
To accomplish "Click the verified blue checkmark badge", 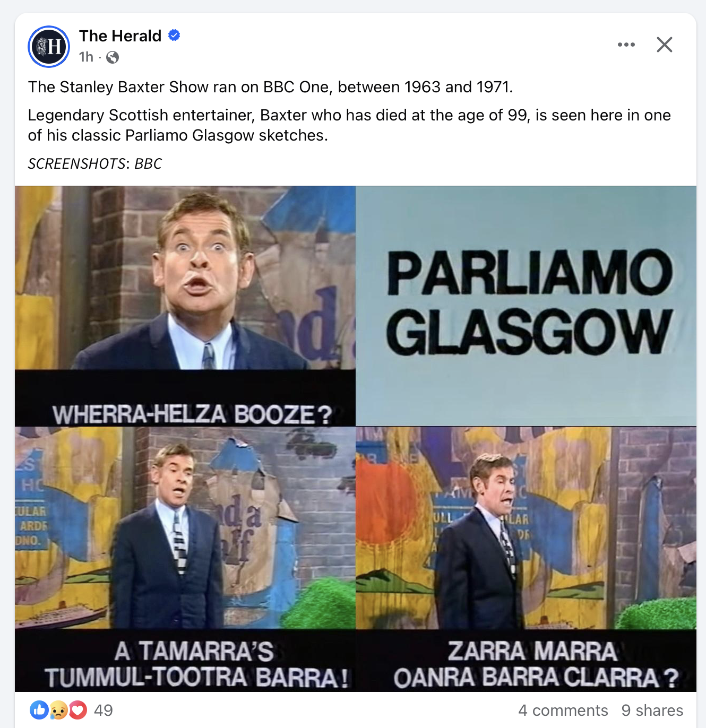I will pyautogui.click(x=174, y=36).
